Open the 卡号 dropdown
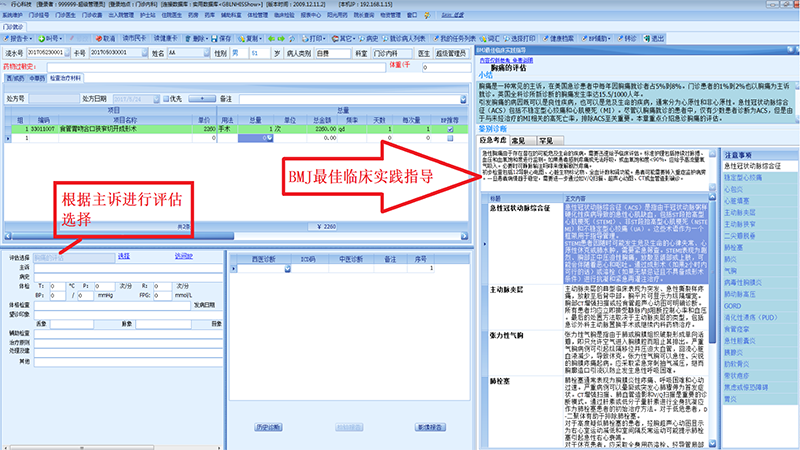The image size is (800, 450). tap(144, 53)
